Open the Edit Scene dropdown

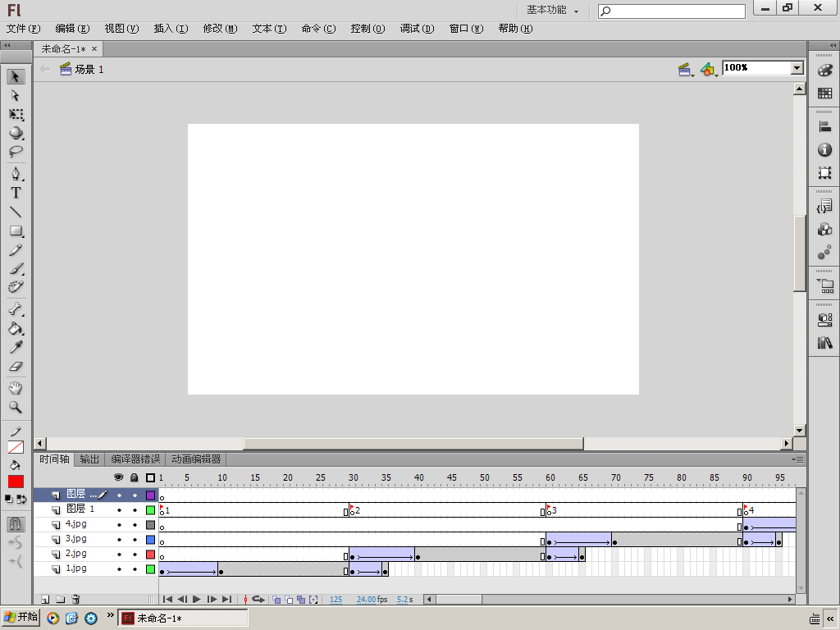(685, 70)
